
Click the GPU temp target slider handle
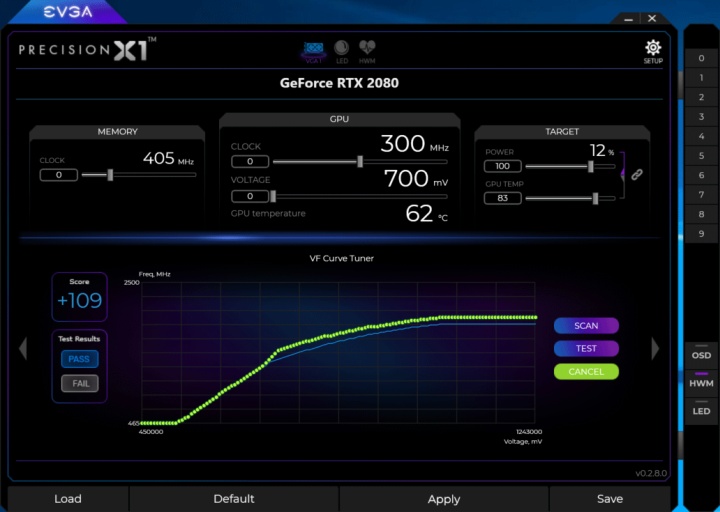tap(596, 198)
